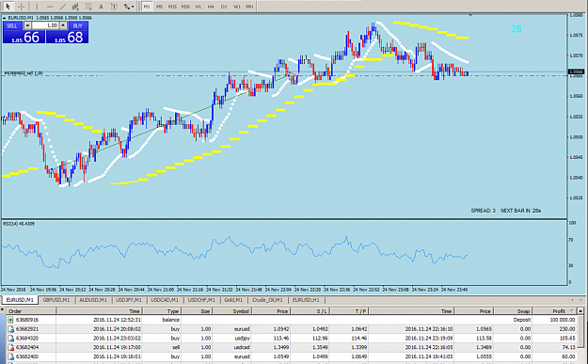Click the chart shift marker triangle

tap(470, 15)
